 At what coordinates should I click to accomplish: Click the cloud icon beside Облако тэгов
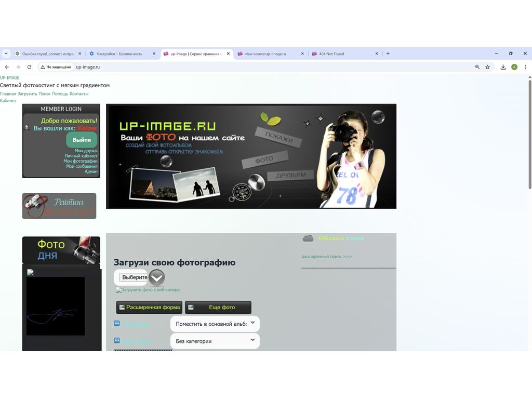(x=308, y=238)
